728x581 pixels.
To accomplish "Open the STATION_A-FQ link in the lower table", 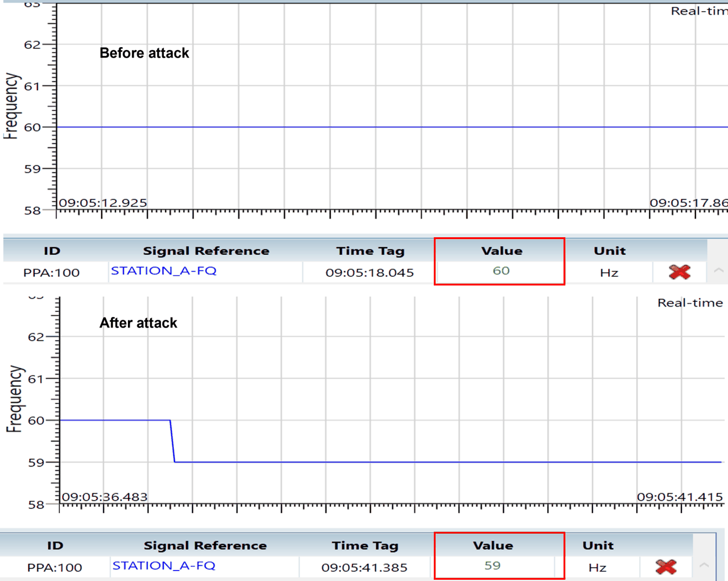I will click(x=163, y=565).
